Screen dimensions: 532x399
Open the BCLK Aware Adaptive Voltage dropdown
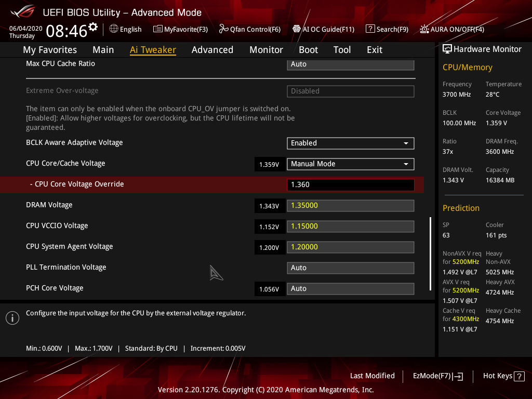350,143
